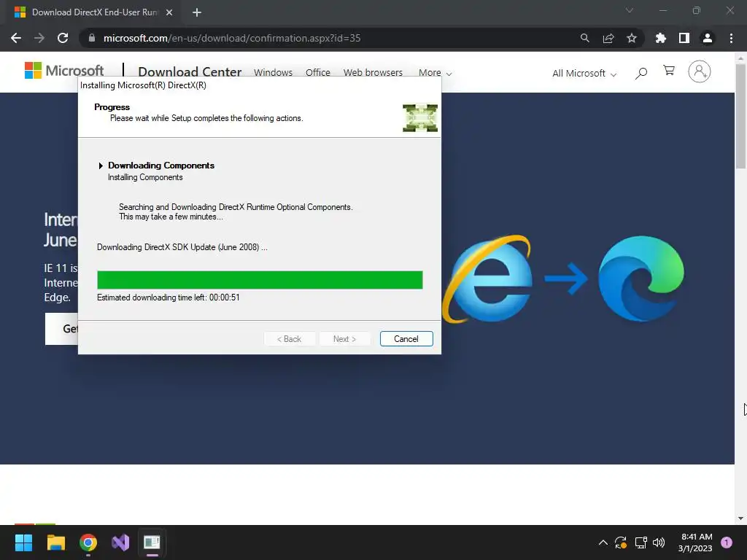Click the Microsoft Edge logo image
This screenshot has width=747, height=560.
click(640, 279)
